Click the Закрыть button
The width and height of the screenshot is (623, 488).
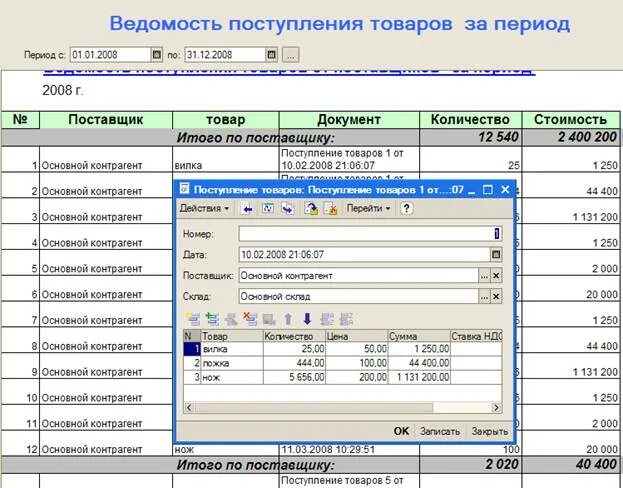[x=490, y=431]
